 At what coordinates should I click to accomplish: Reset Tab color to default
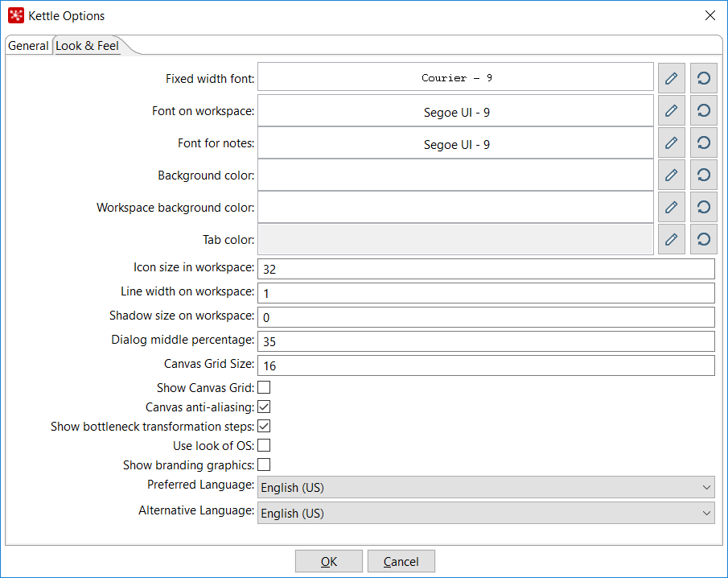(x=703, y=239)
